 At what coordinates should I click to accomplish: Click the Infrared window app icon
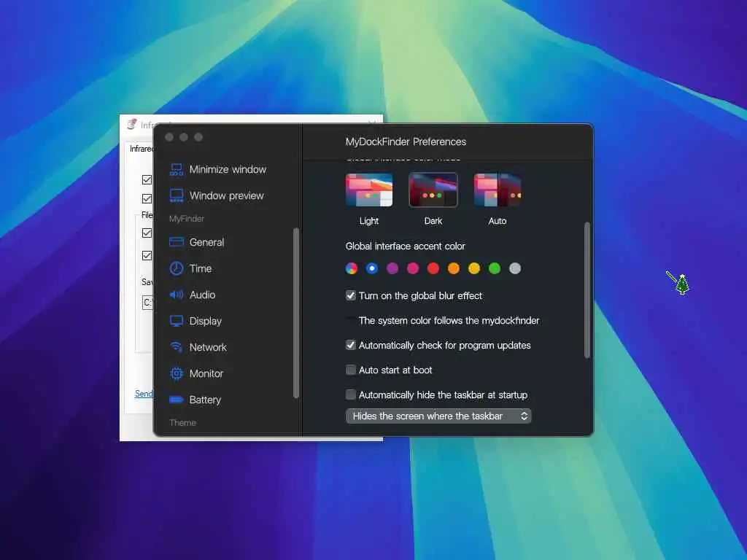click(132, 124)
